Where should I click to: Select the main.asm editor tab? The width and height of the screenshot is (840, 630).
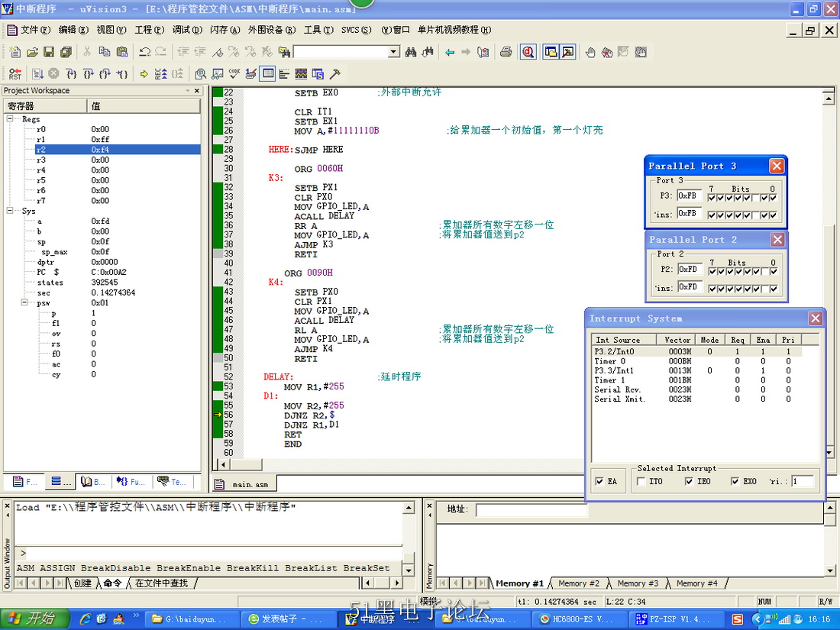tap(244, 484)
